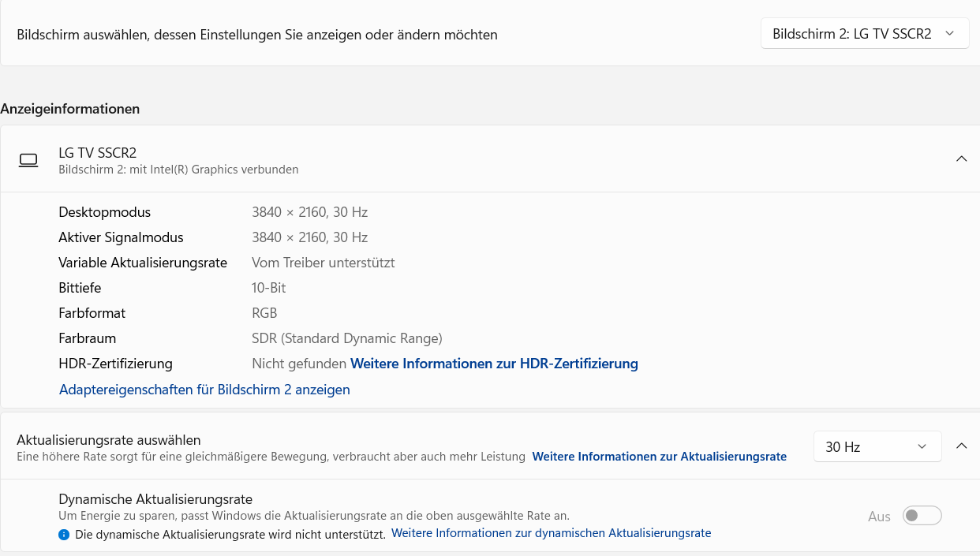
Task: Click the Anzeigeinformationen section heading
Action: 70,109
